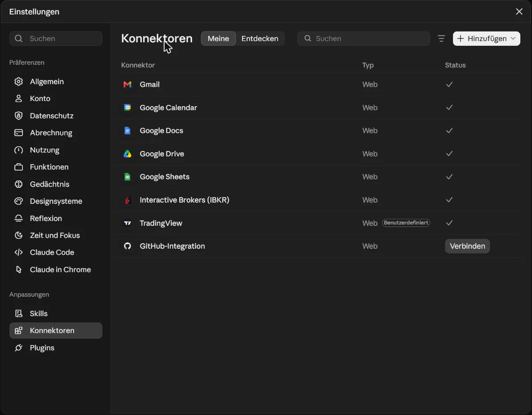Select Interactive Brokers (IBKR) row name
Viewport: 532px width, 415px height.
pyautogui.click(x=184, y=200)
